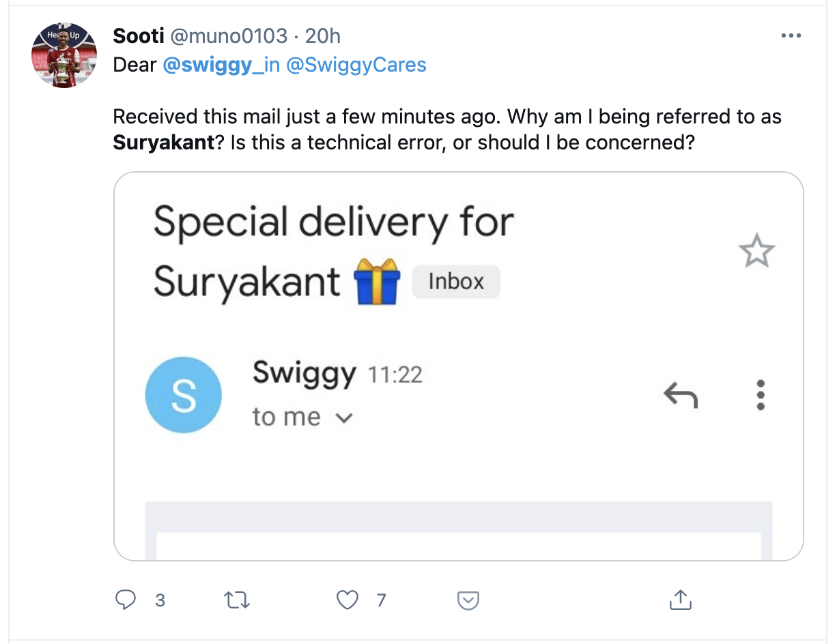837x644 pixels.
Task: Click the blue Swiggy sender avatar
Action: [x=184, y=396]
